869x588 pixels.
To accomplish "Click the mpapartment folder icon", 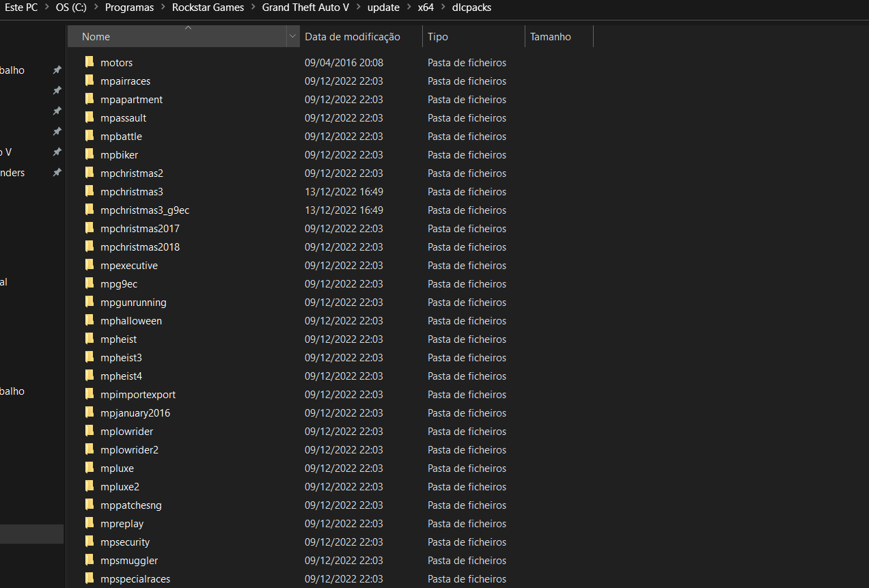I will 89,99.
